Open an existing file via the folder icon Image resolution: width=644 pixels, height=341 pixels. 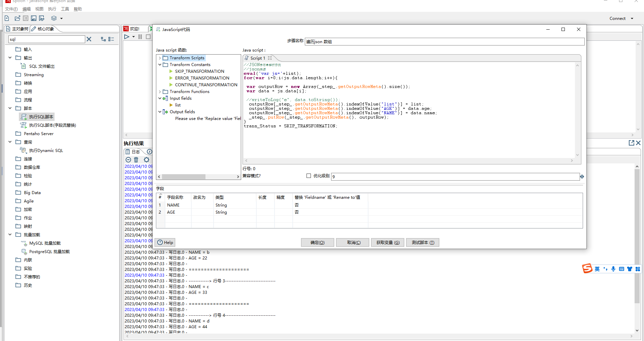[x=17, y=18]
